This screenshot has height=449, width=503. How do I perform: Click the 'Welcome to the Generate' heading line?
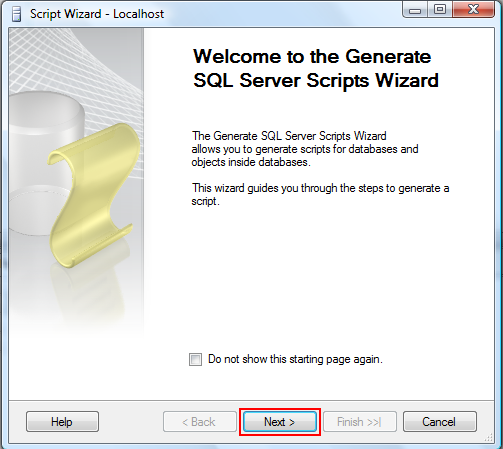(312, 56)
